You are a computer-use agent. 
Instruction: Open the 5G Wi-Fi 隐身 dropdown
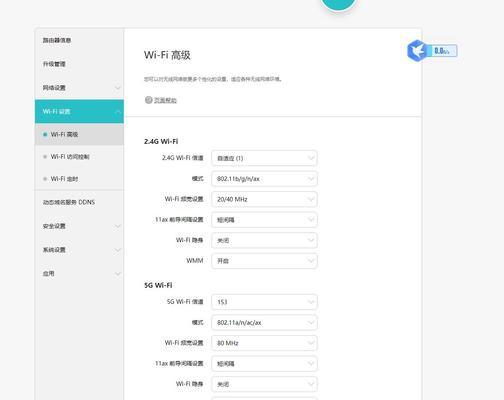264,384
